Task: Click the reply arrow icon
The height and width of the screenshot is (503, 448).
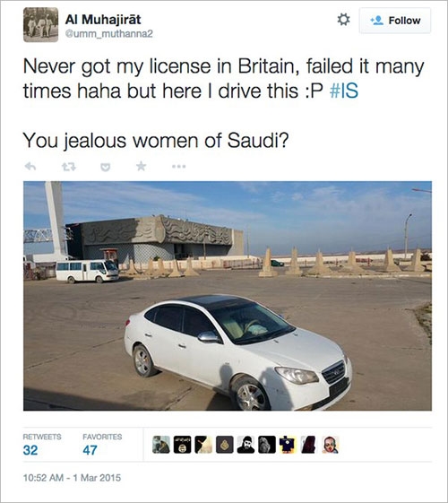Action: click(x=30, y=167)
